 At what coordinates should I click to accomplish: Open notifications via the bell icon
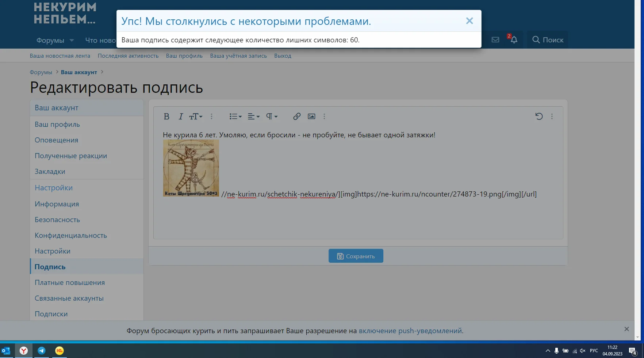(x=514, y=40)
